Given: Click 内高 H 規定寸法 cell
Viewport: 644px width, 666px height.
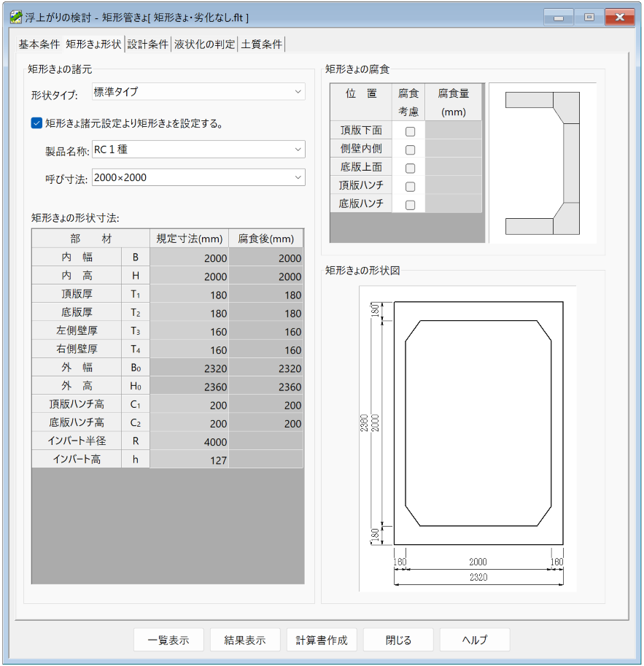Looking at the screenshot, I should pos(189,276).
